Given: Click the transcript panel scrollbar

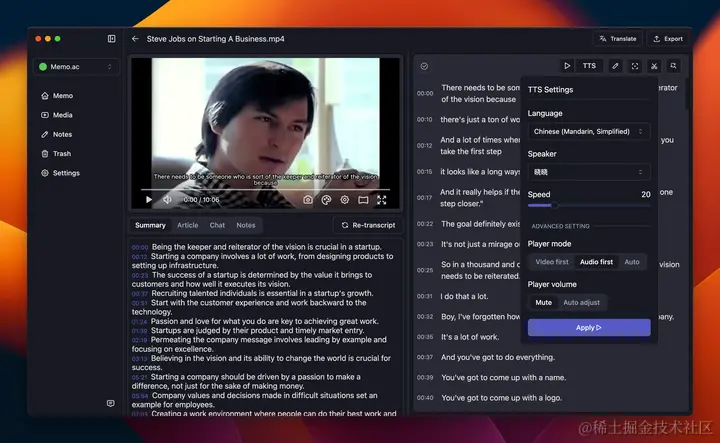Looking at the screenshot, I should 687,94.
